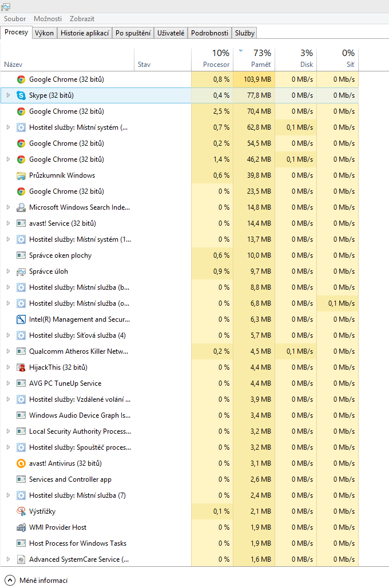
Task: Click the avast! Antivirus orange icon
Action: (x=21, y=463)
